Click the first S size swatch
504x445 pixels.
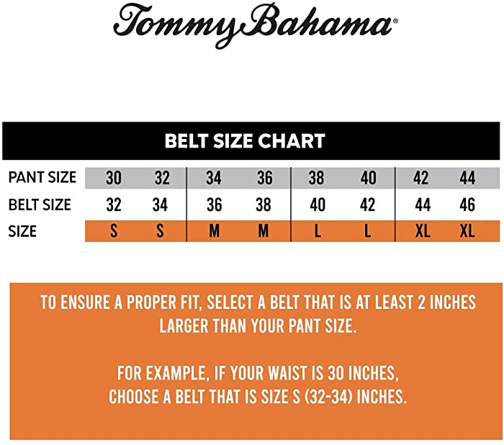click(x=114, y=231)
